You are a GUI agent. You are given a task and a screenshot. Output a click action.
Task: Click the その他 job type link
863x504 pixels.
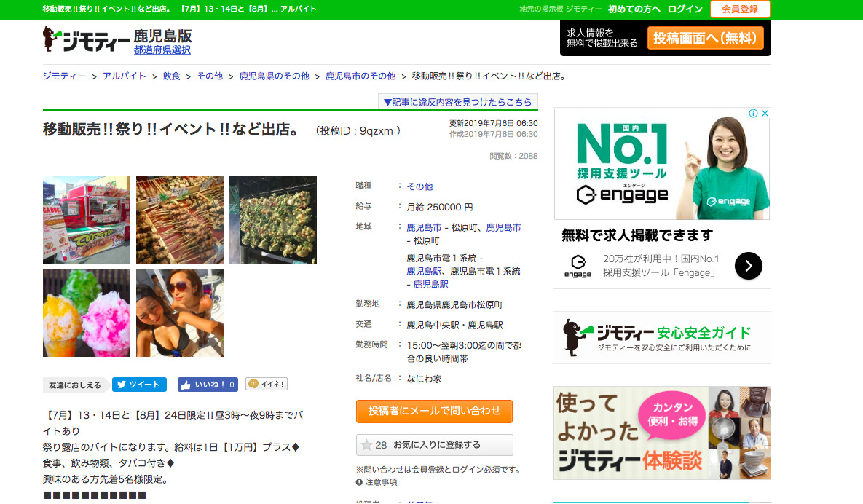click(x=420, y=186)
